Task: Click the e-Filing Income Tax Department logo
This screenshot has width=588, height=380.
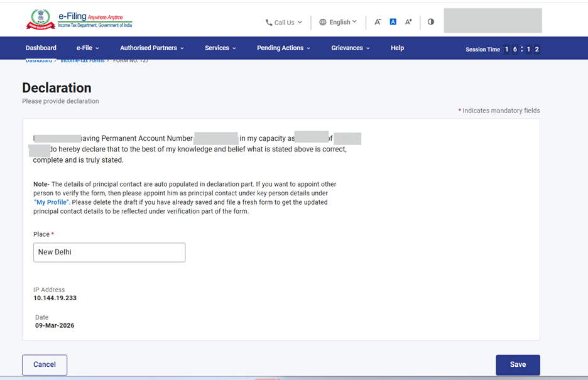Action: pyautogui.click(x=79, y=19)
